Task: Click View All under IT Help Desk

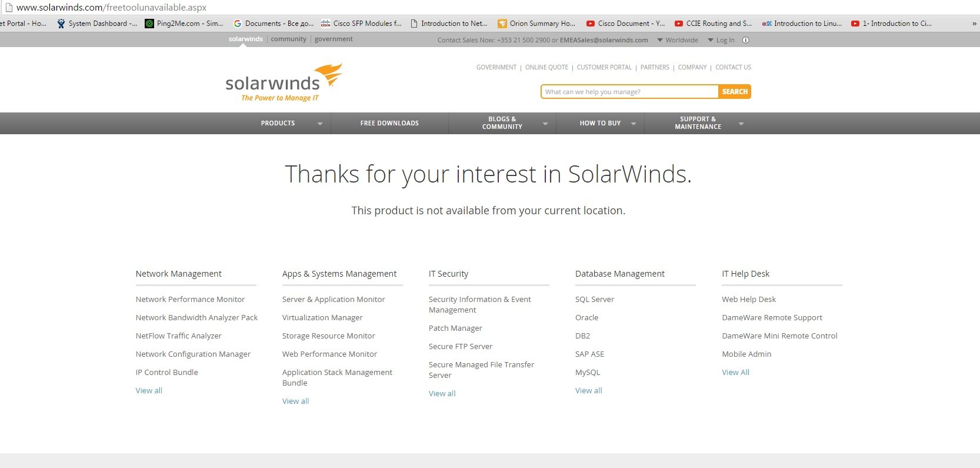Action: (735, 372)
